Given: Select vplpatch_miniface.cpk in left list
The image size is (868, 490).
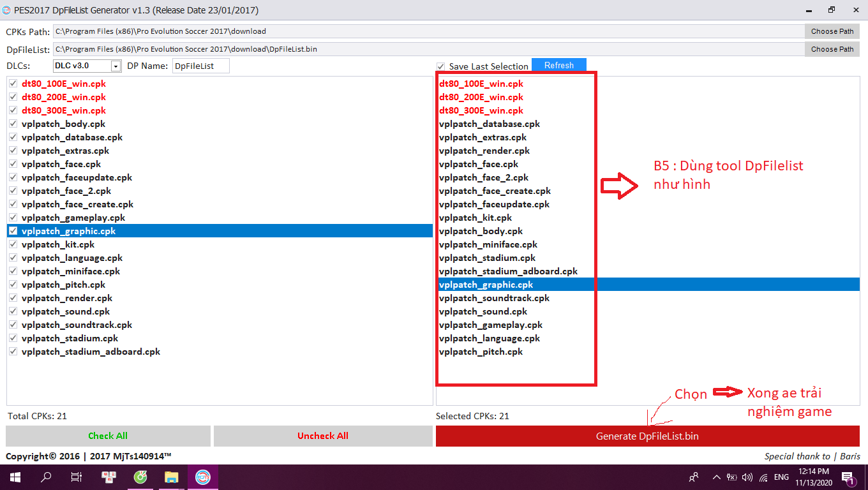Looking at the screenshot, I should pyautogui.click(x=71, y=271).
